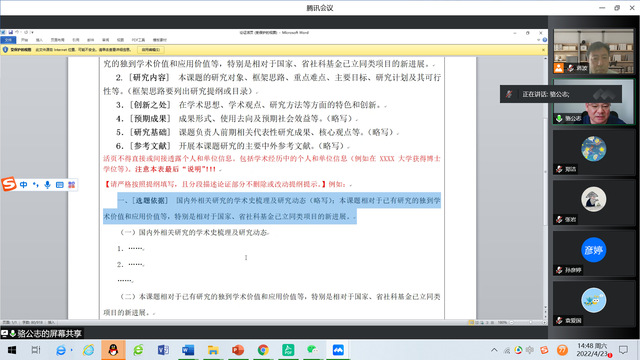Open File Explorer on the taskbar

click(213, 350)
